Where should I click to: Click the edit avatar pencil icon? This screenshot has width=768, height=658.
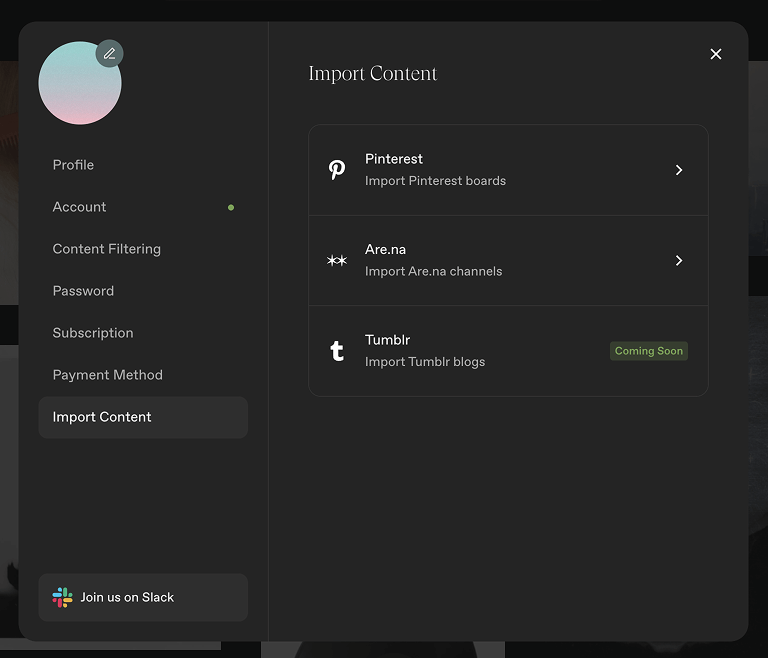pyautogui.click(x=109, y=54)
